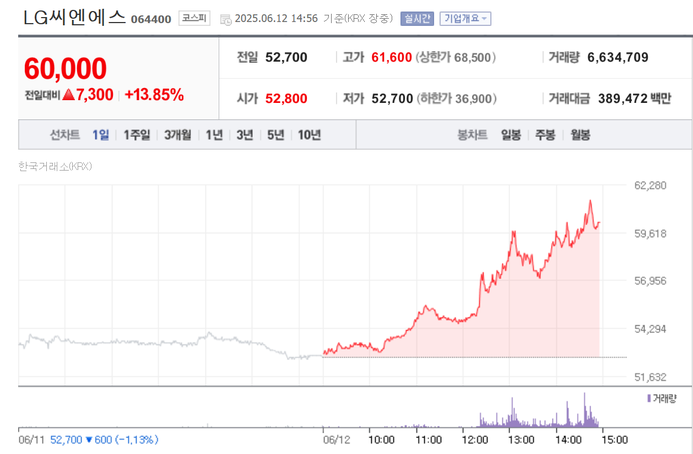
Task: Click the 06/12 date axis label
Action: click(336, 440)
